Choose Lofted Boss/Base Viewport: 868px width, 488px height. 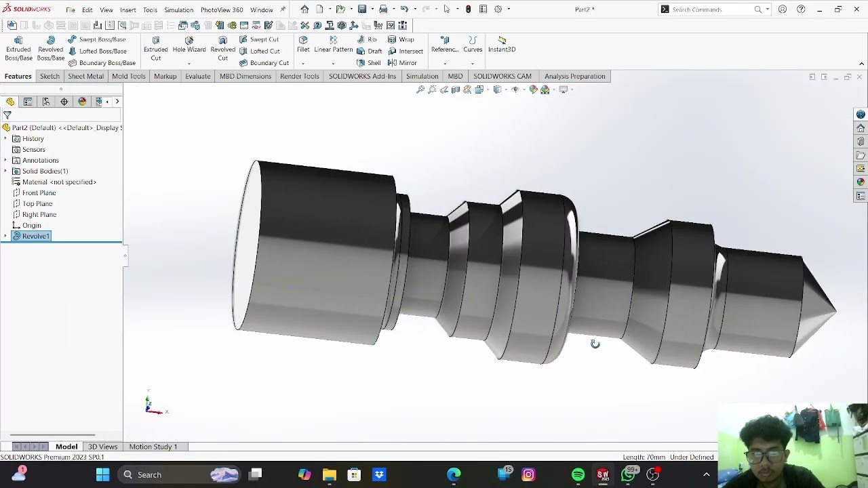97,51
